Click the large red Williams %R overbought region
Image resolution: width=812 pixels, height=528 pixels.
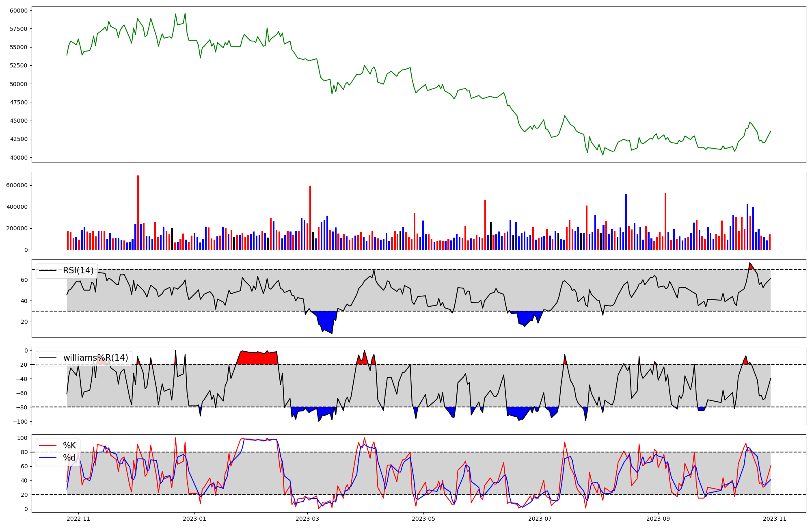click(257, 358)
